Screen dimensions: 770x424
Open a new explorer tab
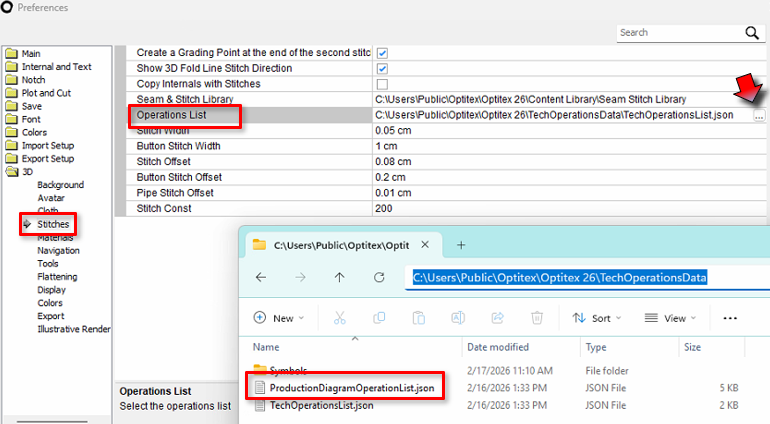point(461,245)
